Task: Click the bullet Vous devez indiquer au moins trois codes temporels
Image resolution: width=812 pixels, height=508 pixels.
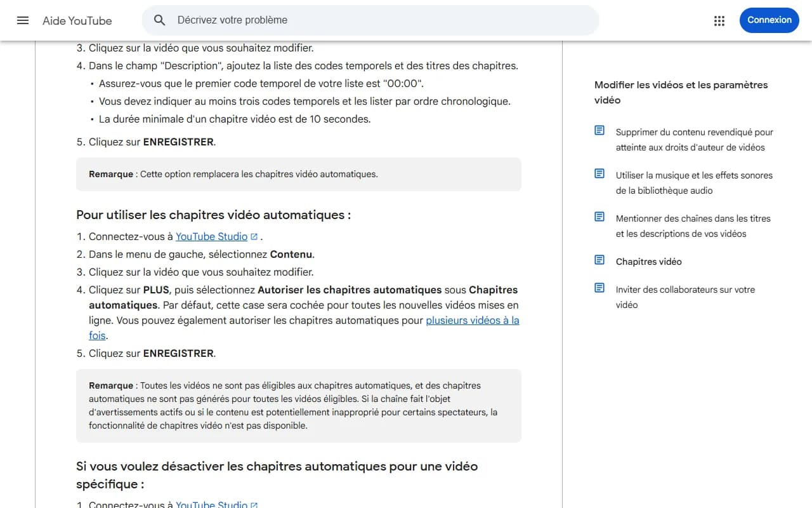Action: [x=304, y=102]
